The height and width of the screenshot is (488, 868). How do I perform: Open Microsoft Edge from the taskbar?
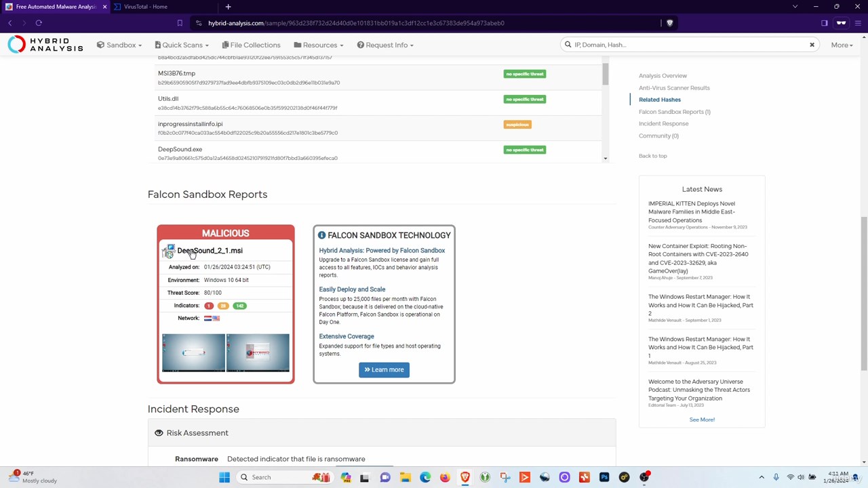425,477
